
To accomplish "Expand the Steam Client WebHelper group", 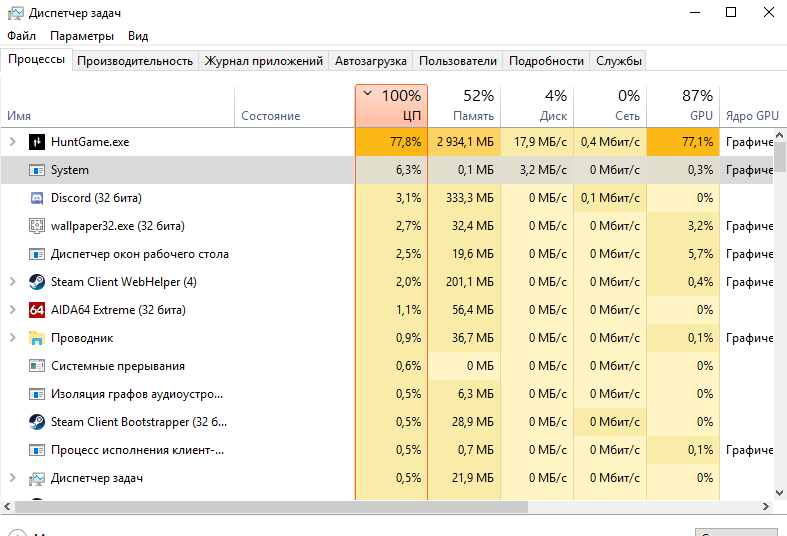I will [13, 282].
